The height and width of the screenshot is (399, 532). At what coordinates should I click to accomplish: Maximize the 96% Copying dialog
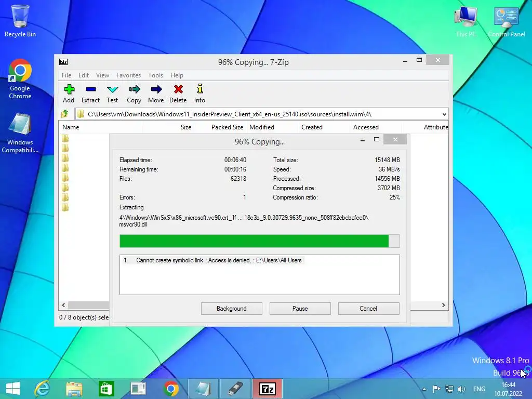pyautogui.click(x=376, y=140)
